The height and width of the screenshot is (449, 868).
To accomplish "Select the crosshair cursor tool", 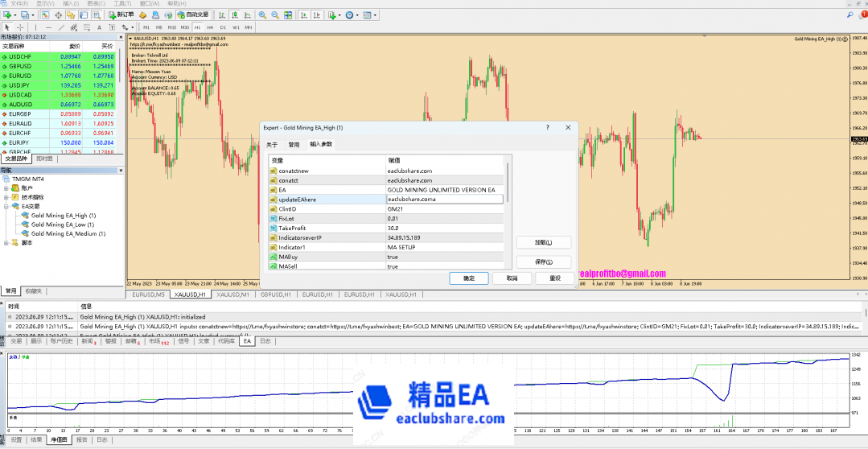I will click(x=20, y=27).
